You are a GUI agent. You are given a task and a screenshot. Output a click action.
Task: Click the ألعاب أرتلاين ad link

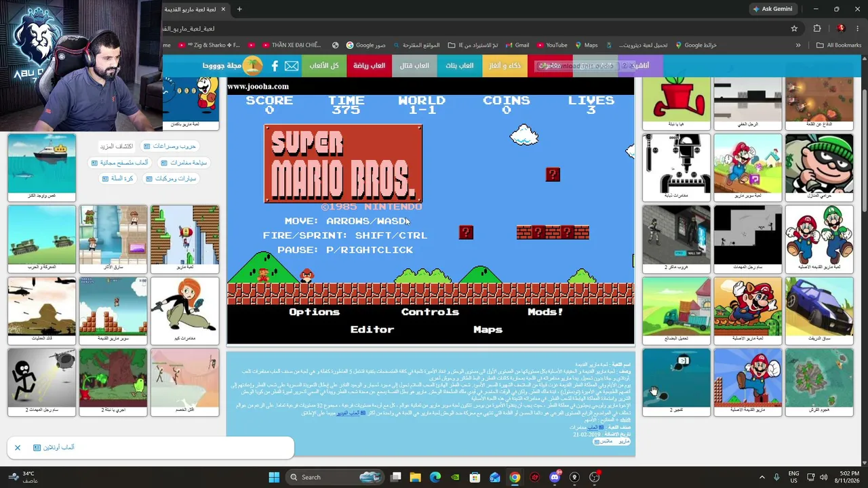click(54, 447)
